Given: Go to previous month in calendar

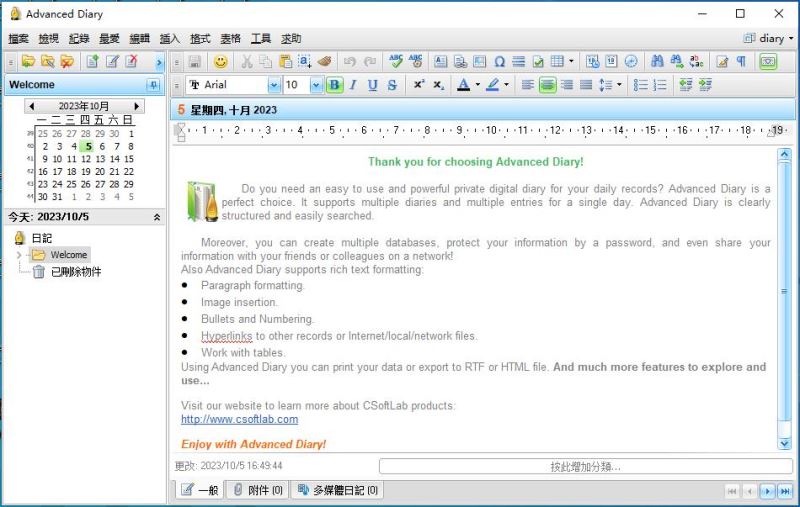Looking at the screenshot, I should coord(32,106).
